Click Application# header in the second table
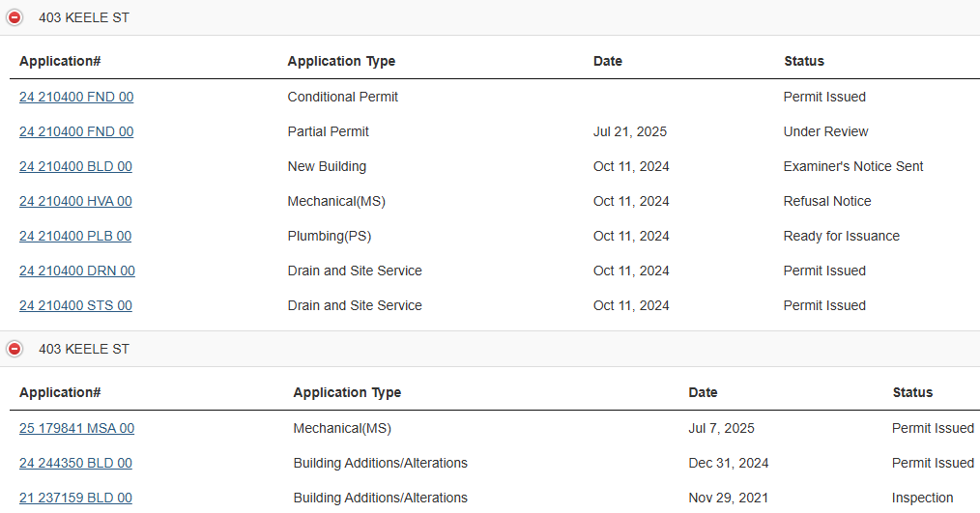The height and width of the screenshot is (513, 980). click(60, 392)
